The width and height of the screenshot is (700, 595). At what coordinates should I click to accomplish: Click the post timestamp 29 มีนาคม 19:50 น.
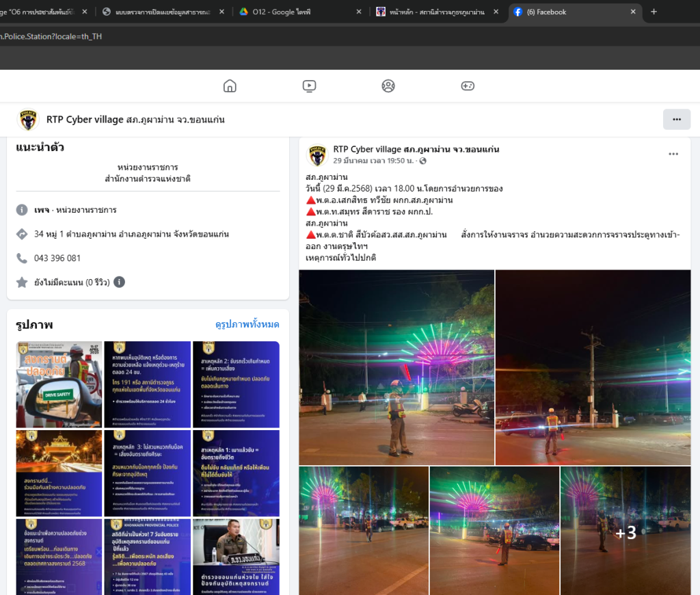click(375, 161)
